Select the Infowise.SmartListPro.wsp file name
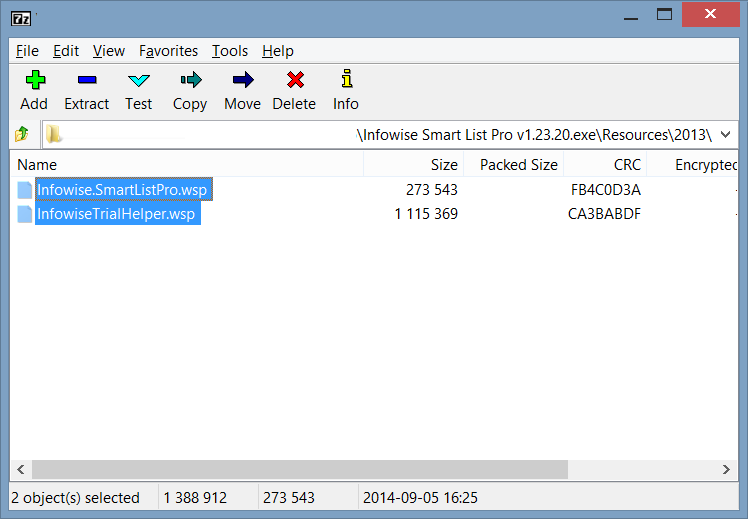Image resolution: width=748 pixels, height=519 pixels. pyautogui.click(x=122, y=190)
